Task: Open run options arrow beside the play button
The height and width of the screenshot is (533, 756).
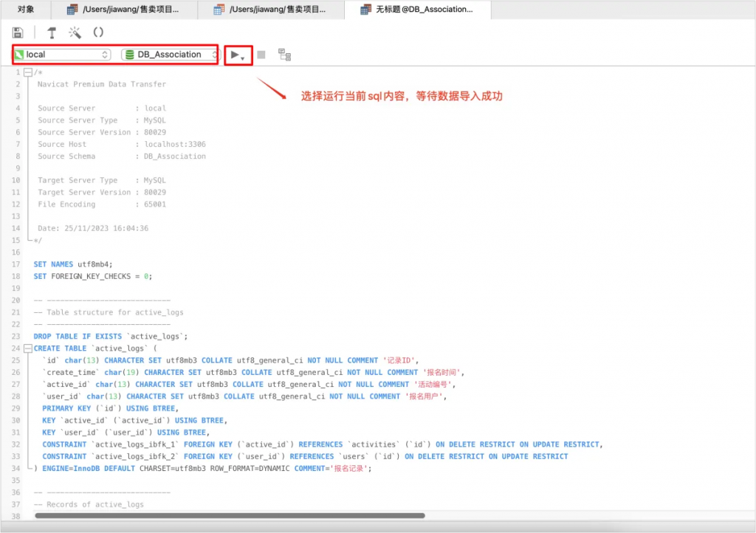Action: pyautogui.click(x=243, y=57)
